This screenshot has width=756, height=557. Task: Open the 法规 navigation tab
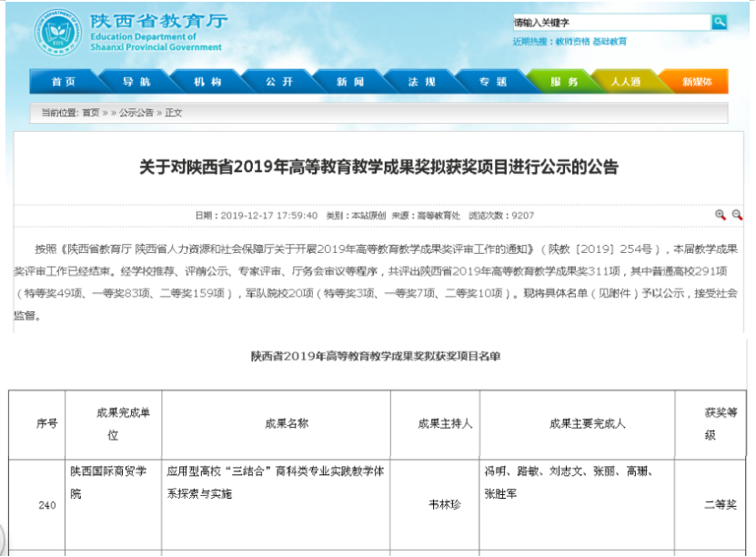(x=421, y=82)
